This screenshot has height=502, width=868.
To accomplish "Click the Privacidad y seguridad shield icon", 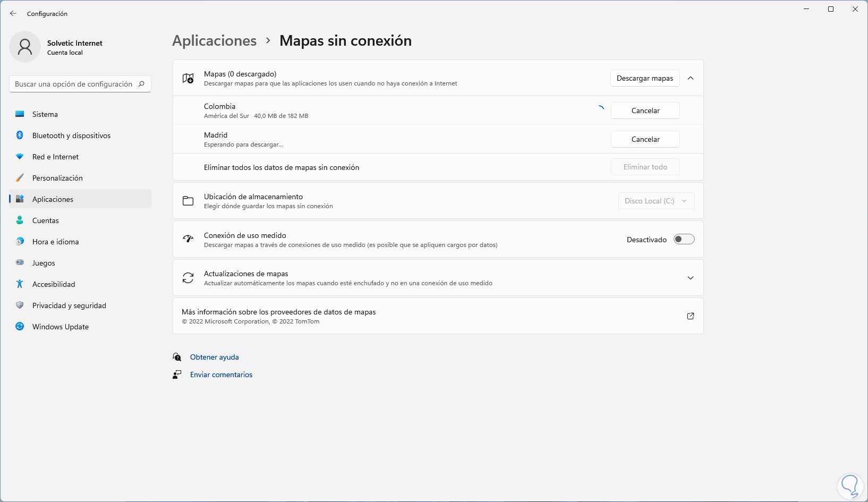I will click(20, 305).
